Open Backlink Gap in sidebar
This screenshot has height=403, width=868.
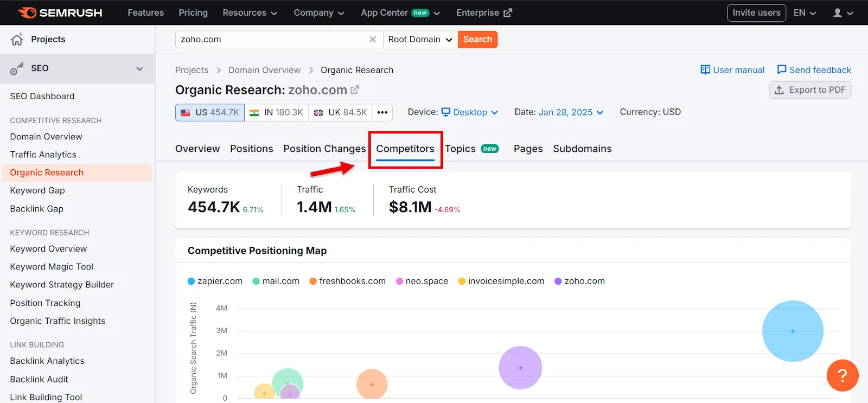[x=36, y=209]
